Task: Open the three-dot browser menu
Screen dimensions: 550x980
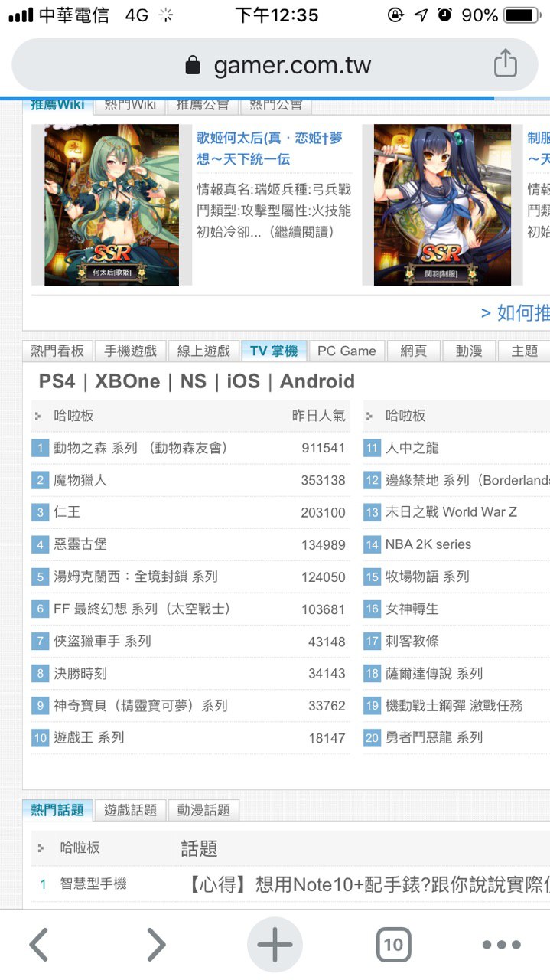Action: (502, 945)
